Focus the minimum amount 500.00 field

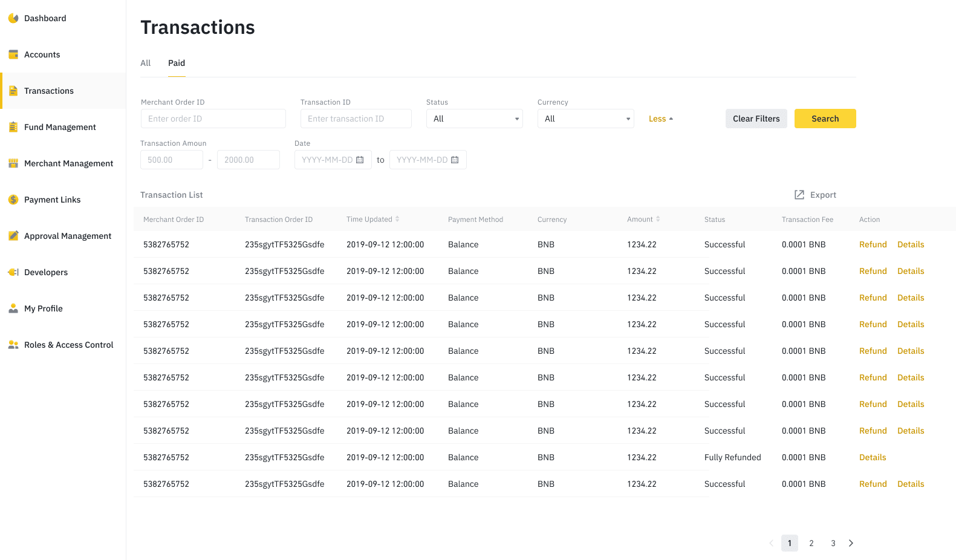click(172, 160)
